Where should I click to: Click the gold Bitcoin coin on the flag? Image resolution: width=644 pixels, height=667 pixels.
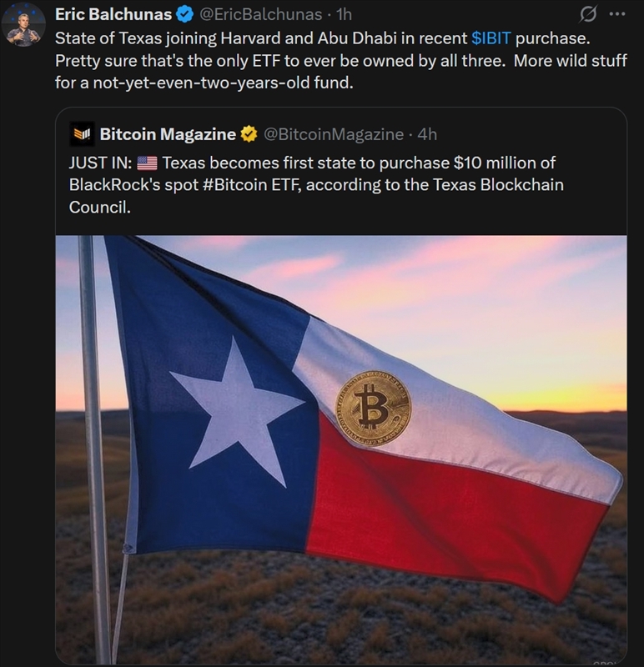373,409
